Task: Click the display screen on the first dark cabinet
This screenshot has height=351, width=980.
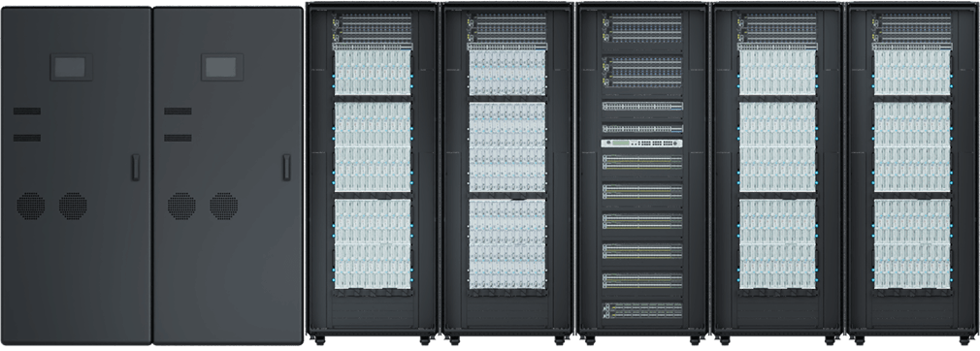Action: (x=71, y=67)
